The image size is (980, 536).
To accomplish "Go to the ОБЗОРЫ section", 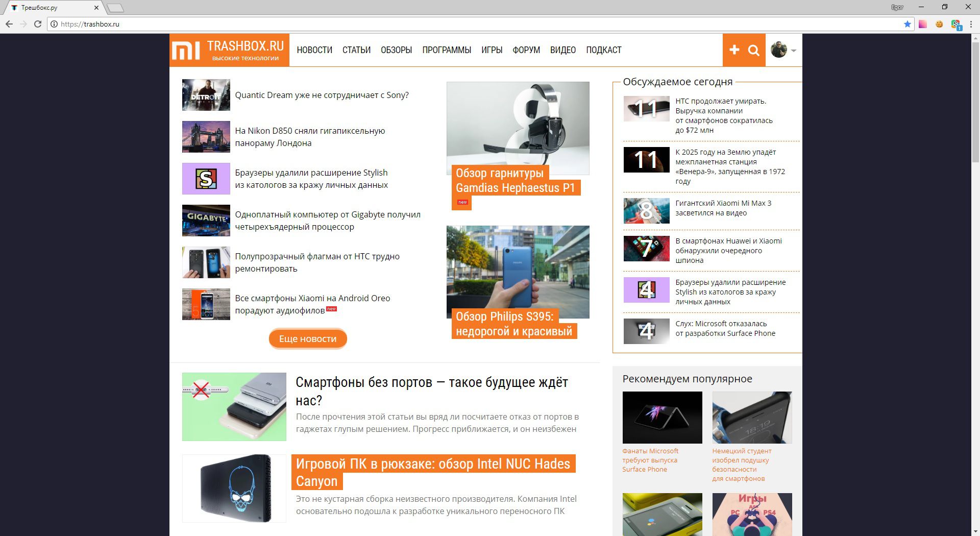I will tap(396, 50).
